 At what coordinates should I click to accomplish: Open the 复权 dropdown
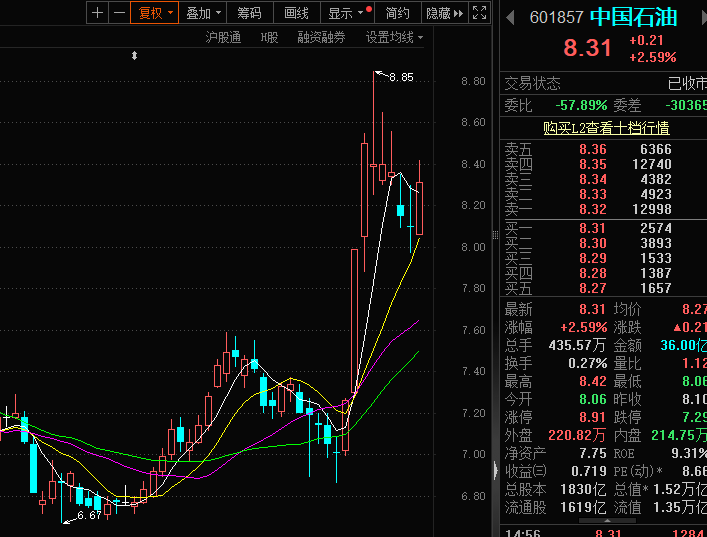[x=155, y=13]
